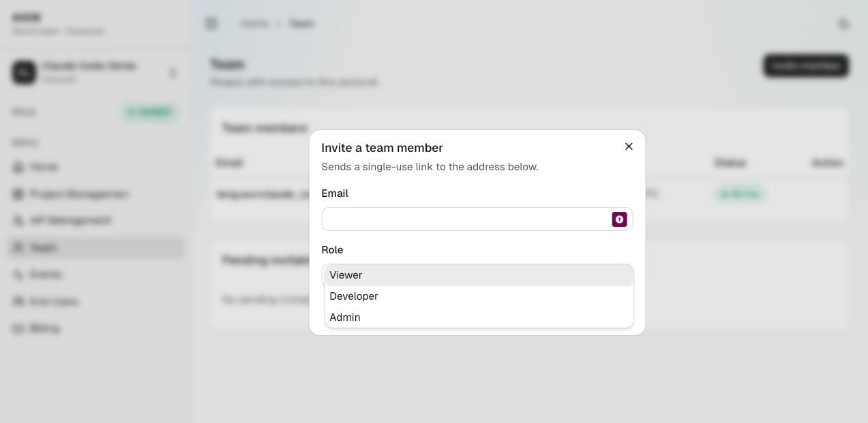Close the Invite a team member dialog
The image size is (868, 423).
pos(629,146)
